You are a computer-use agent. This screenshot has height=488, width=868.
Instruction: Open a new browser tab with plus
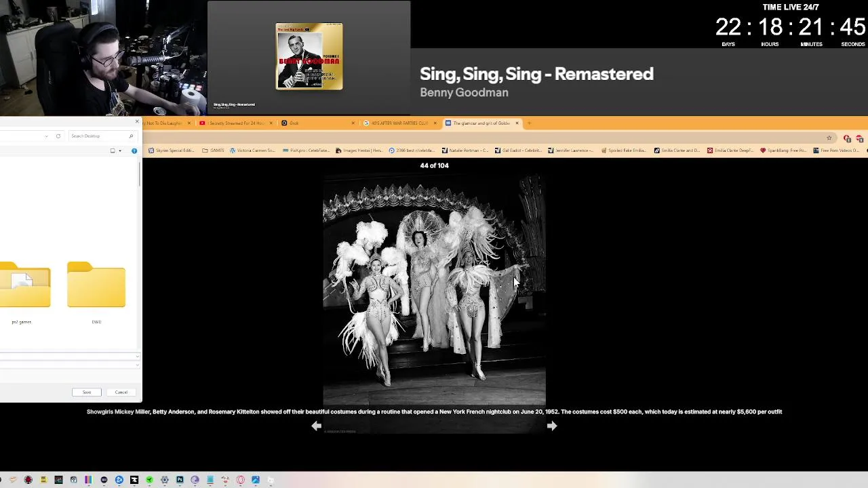click(x=529, y=123)
